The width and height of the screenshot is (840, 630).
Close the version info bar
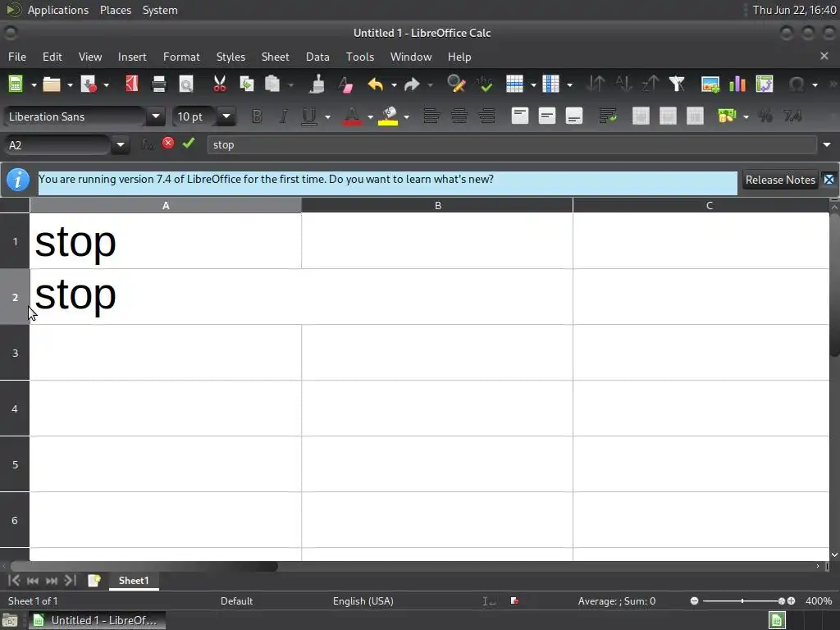[829, 180]
